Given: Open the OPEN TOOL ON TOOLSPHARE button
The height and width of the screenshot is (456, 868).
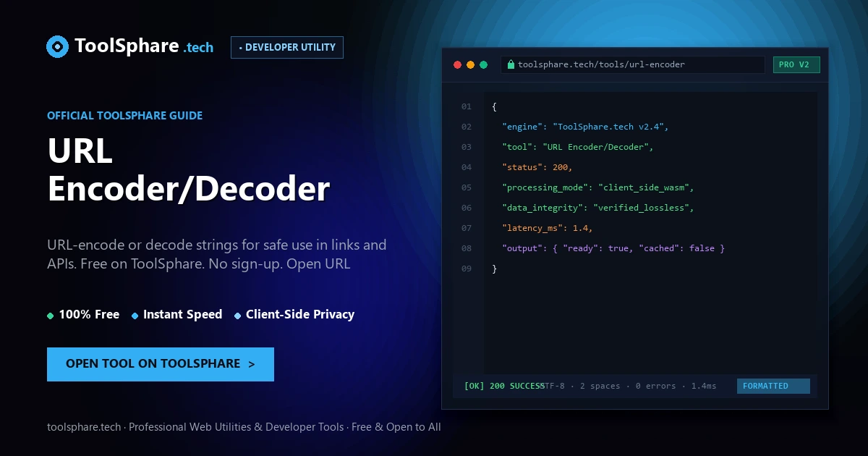Looking at the screenshot, I should (x=161, y=364).
